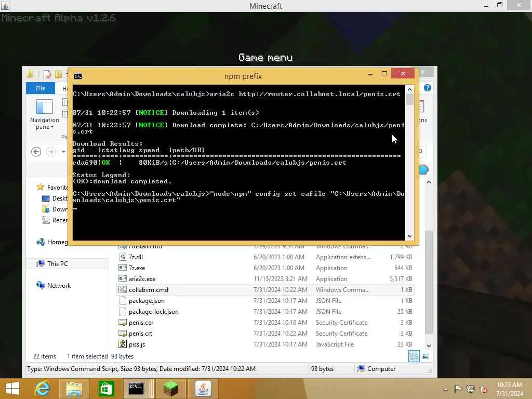This screenshot has width=532, height=399.
Task: Close the File Explorer window behind the console
Action: coord(423,72)
